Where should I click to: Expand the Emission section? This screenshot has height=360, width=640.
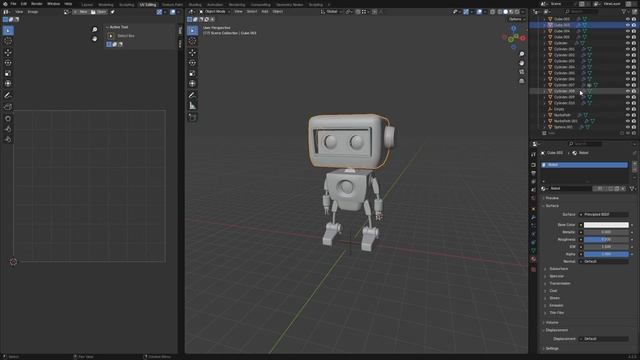point(556,305)
